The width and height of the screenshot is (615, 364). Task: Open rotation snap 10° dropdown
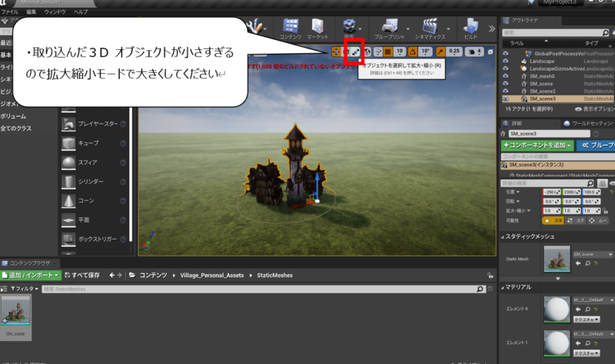[426, 51]
